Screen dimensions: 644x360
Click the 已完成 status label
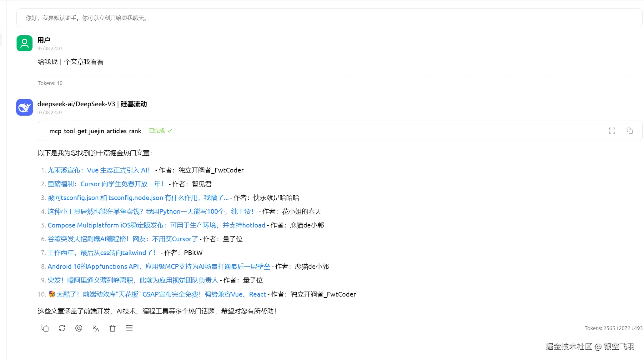click(x=157, y=131)
